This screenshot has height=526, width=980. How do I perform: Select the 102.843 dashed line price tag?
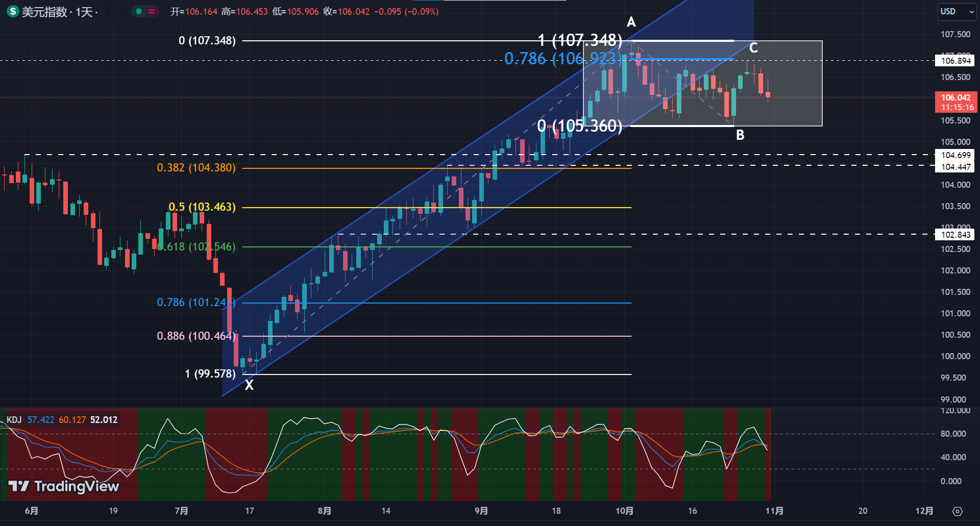click(x=955, y=235)
